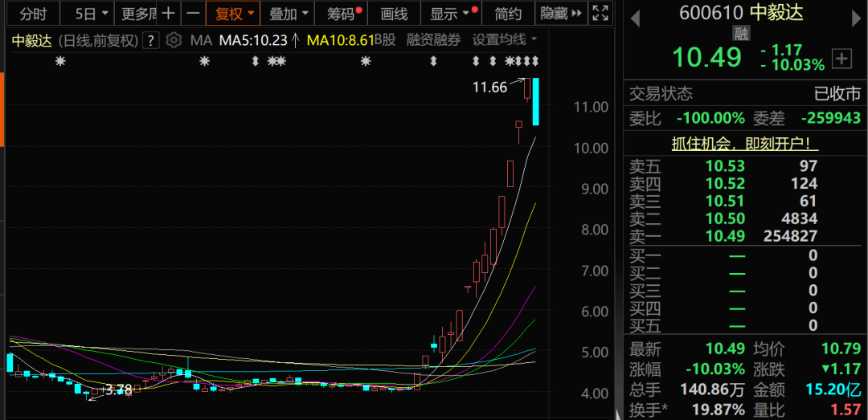
Task: Select the latest tall cyan candlestick
Action: coord(535,102)
